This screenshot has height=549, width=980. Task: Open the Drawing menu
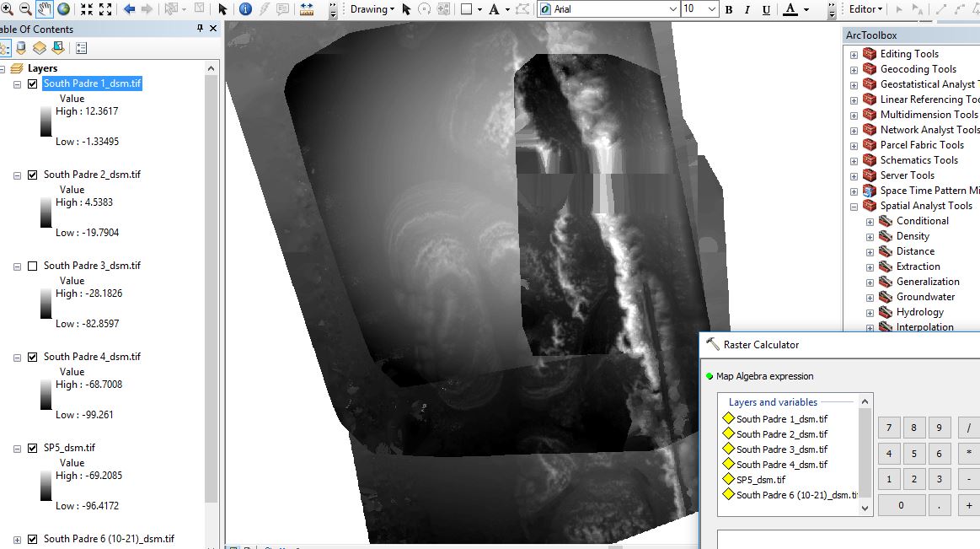tap(372, 8)
